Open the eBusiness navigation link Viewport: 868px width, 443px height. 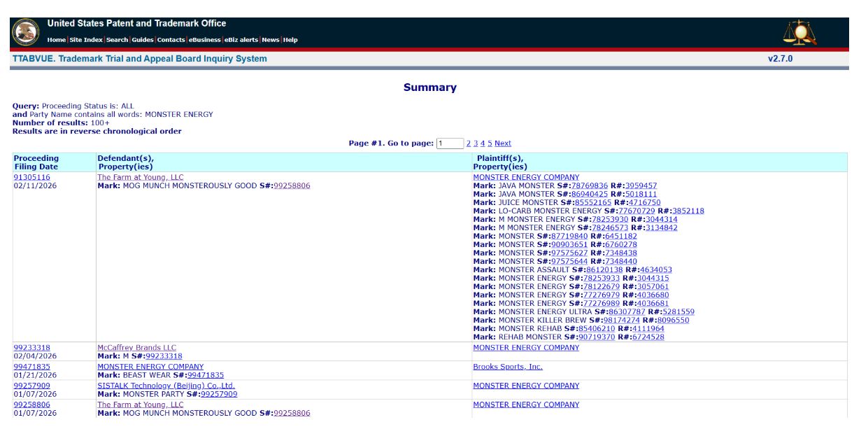pyautogui.click(x=205, y=40)
